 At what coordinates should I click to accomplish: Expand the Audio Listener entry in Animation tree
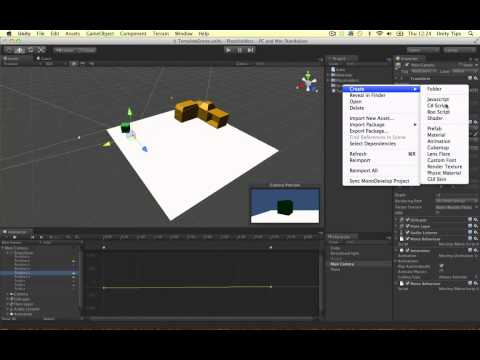pos(8,309)
